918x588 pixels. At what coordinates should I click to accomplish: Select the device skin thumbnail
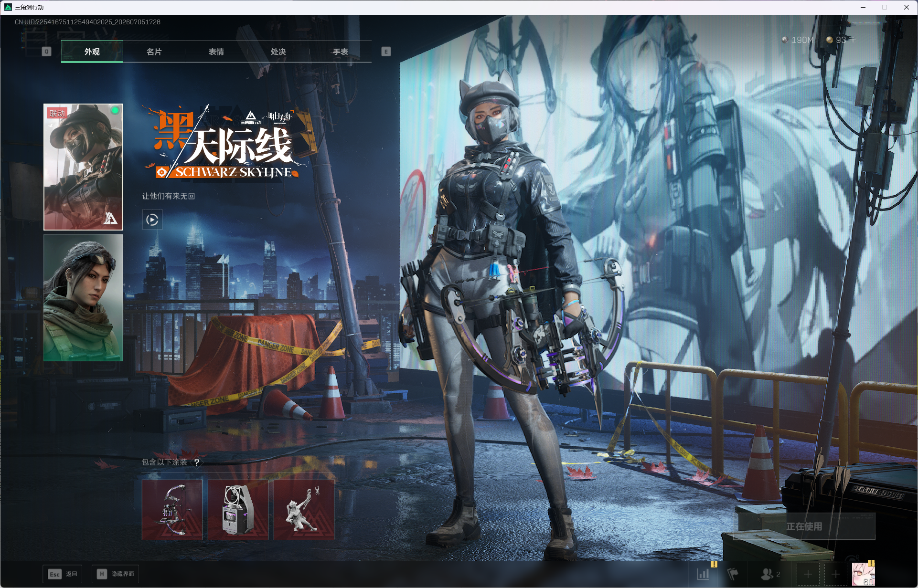pyautogui.click(x=238, y=510)
